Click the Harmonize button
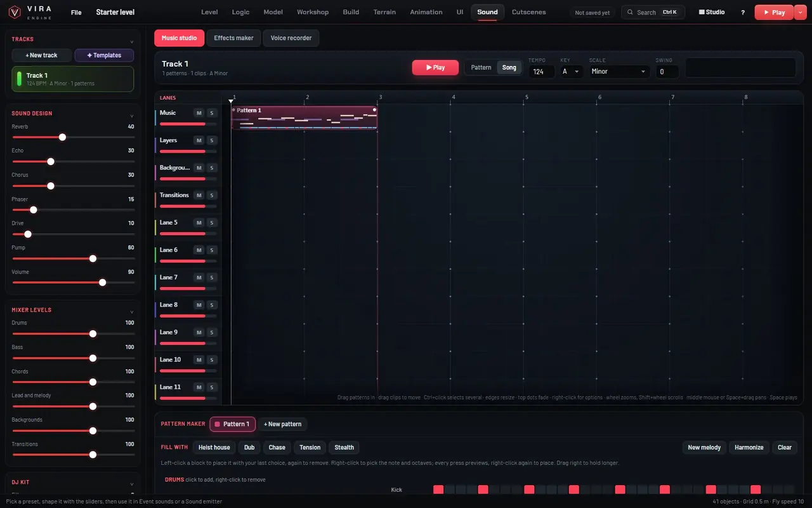The height and width of the screenshot is (508, 812). tap(749, 448)
